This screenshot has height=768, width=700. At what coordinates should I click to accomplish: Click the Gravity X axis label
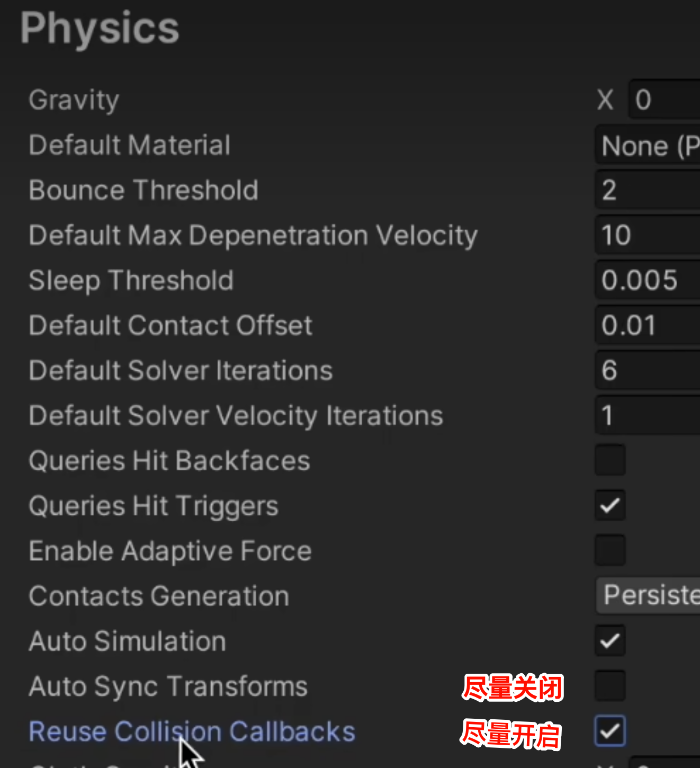click(605, 100)
